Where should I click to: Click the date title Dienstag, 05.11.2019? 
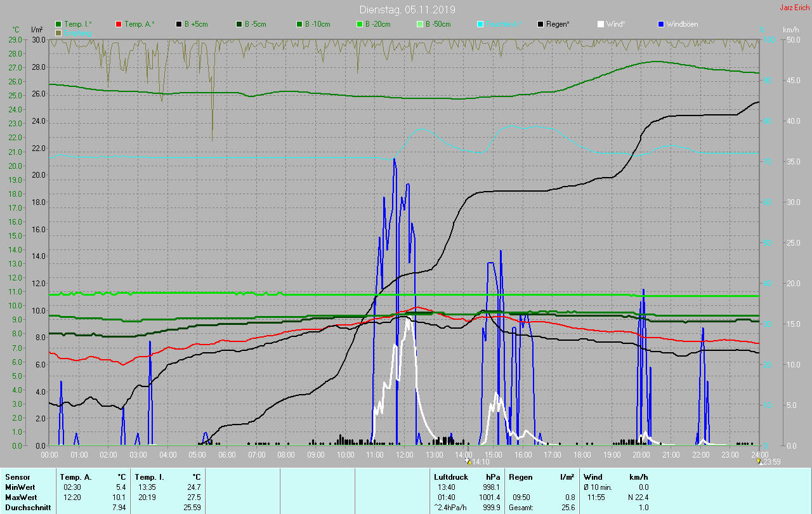[x=407, y=10]
